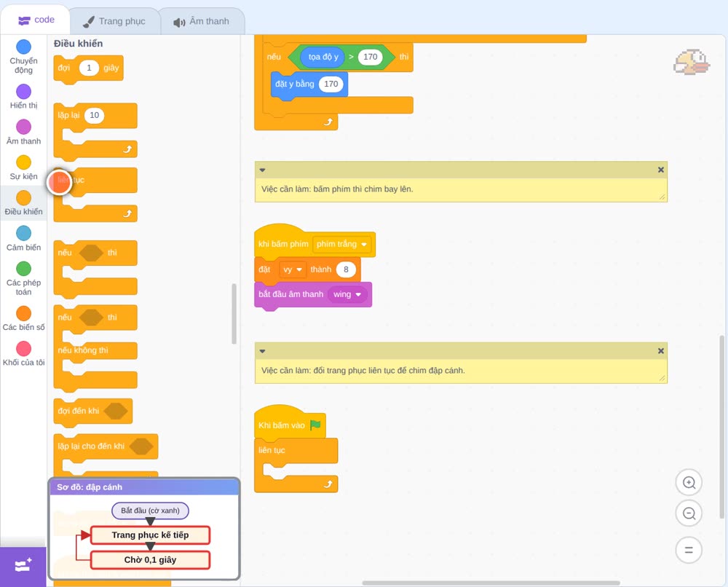
Task: Close the 'bấm phím thì chim bay lên' comment
Action: coord(661,170)
